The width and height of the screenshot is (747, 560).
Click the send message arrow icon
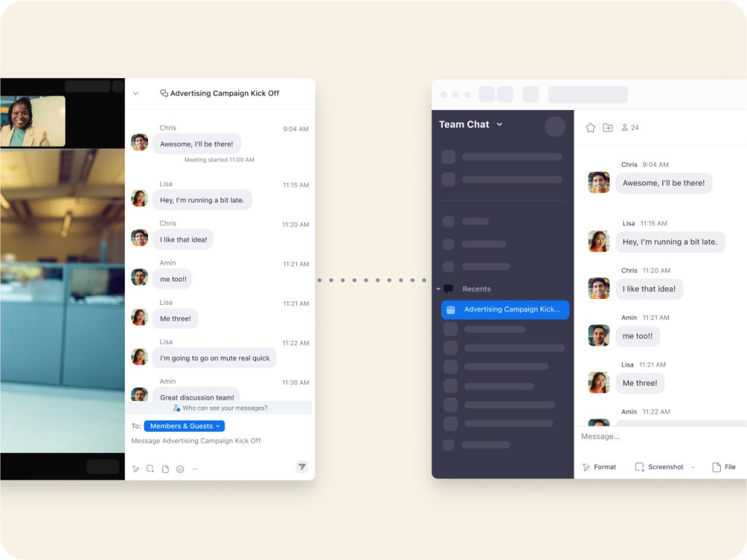[x=302, y=467]
